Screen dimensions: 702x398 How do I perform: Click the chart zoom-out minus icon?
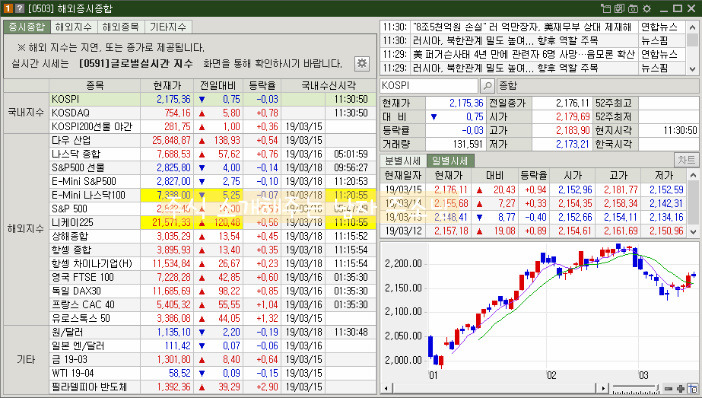click(x=668, y=389)
